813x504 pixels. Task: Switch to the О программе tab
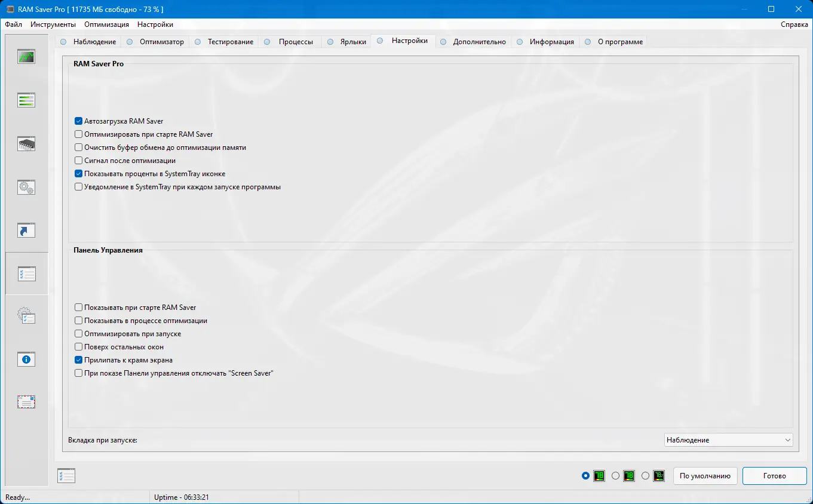point(614,42)
